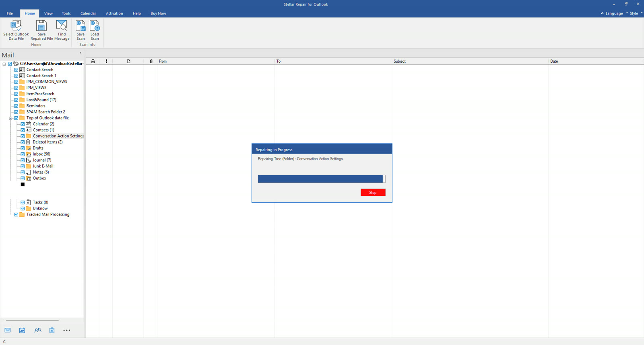Open the Tools tab
Screen dimensions: 644x345
[x=66, y=13]
